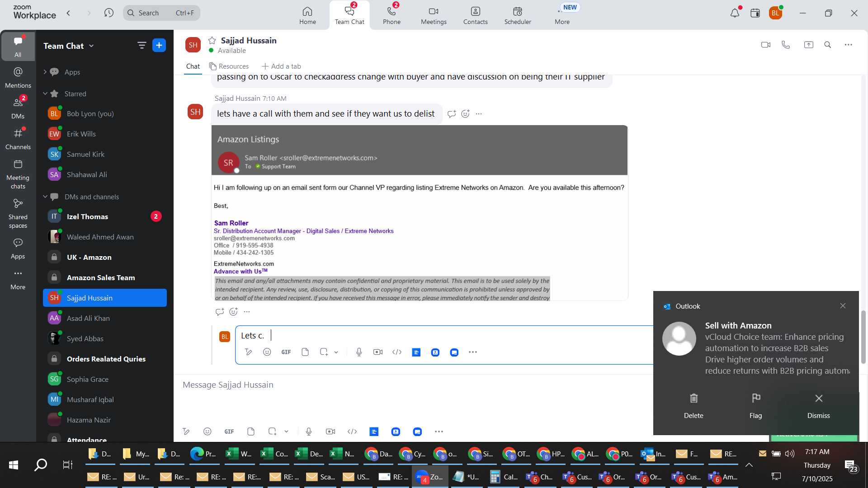Click the blue new chat plus button
Viewport: 868px width, 488px height.
(x=159, y=45)
